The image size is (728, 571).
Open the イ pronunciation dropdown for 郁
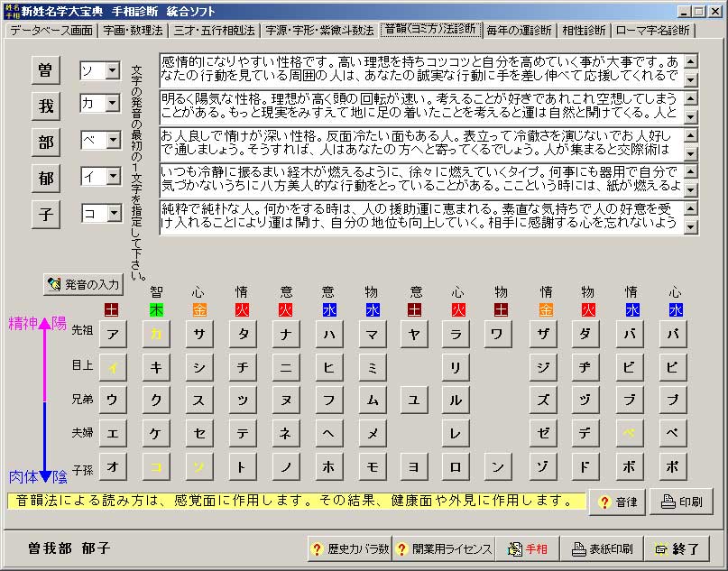[x=113, y=176]
